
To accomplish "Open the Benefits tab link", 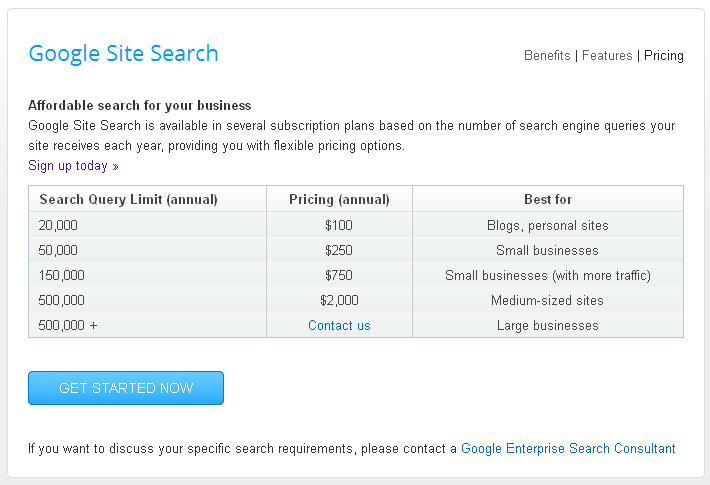I will (547, 56).
